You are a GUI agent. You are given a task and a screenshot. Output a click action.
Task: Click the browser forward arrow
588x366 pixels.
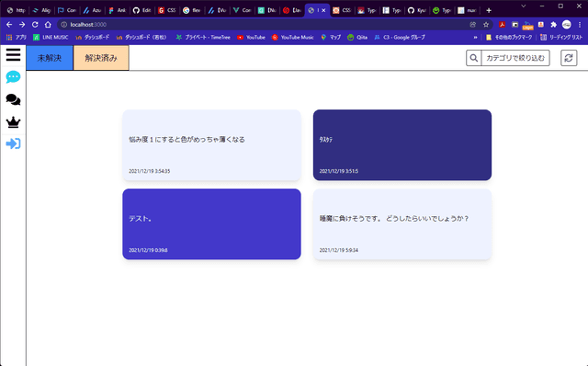click(22, 25)
